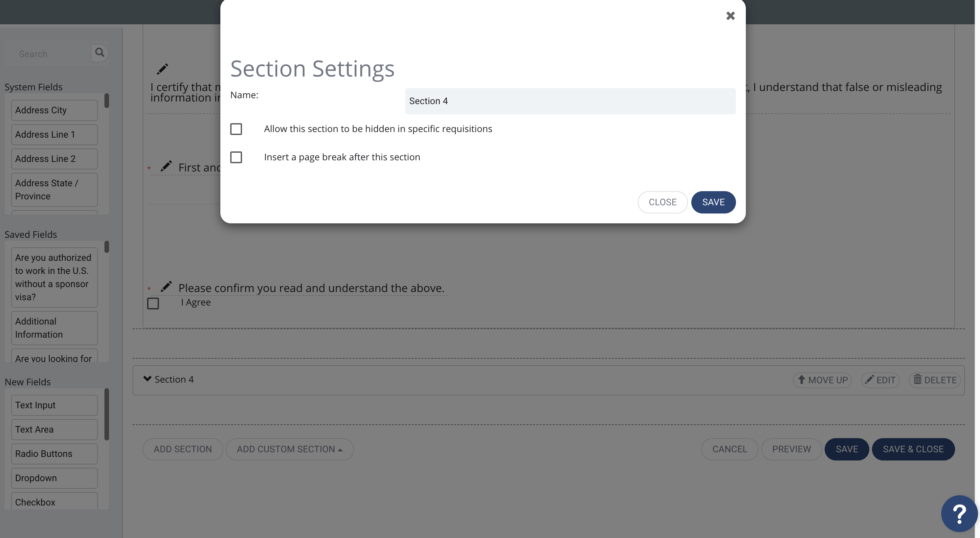Click pencil icon above certify statement
The width and height of the screenshot is (980, 538).
163,69
